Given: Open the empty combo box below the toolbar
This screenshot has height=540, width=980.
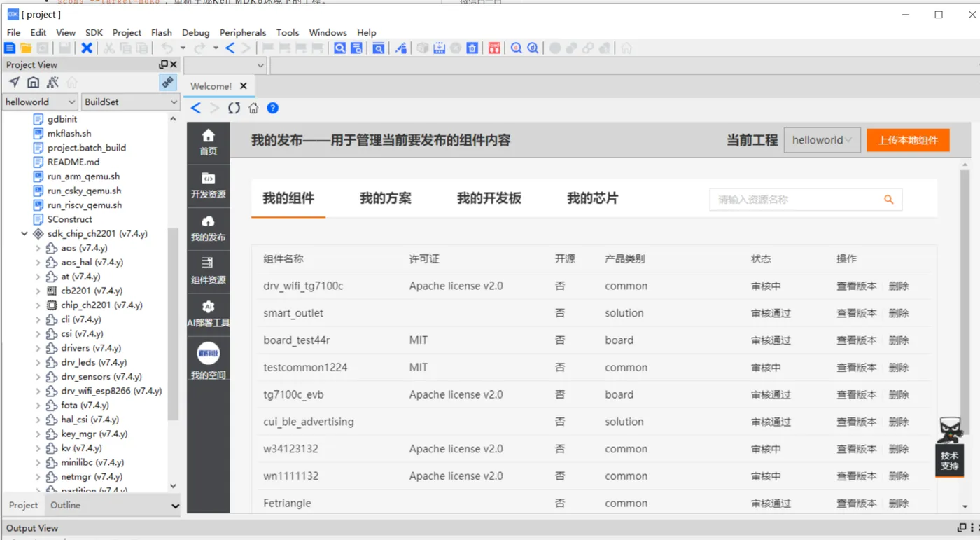Looking at the screenshot, I should tap(225, 65).
